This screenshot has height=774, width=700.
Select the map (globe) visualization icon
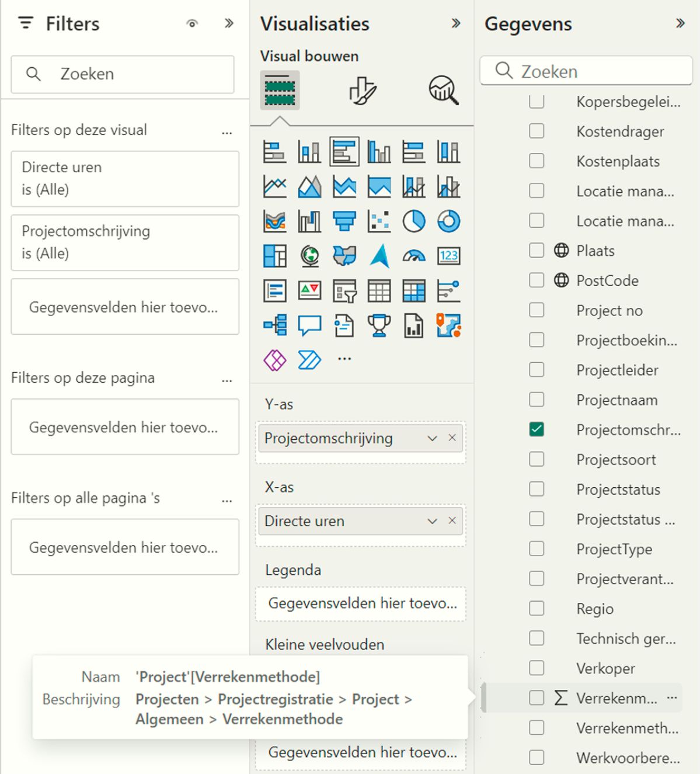[309, 255]
